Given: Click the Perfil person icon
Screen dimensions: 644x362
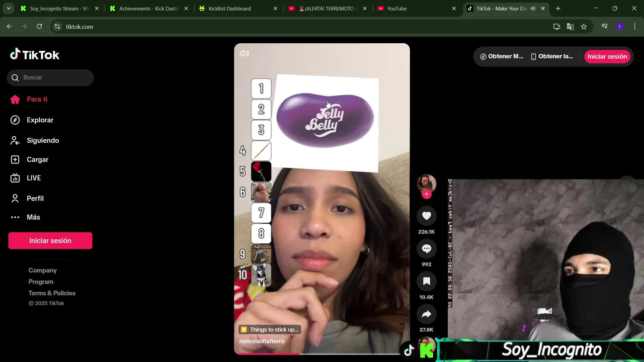Looking at the screenshot, I should tap(15, 198).
